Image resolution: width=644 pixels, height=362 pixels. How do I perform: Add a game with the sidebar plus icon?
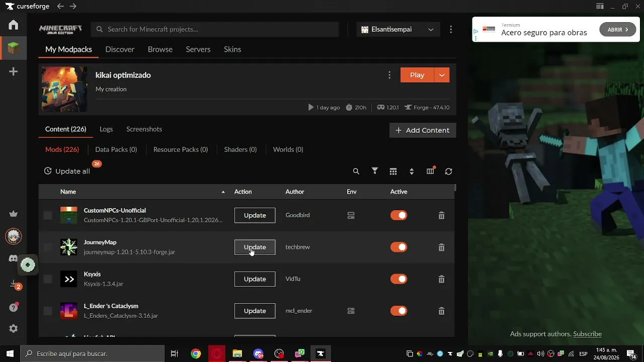coord(14,72)
